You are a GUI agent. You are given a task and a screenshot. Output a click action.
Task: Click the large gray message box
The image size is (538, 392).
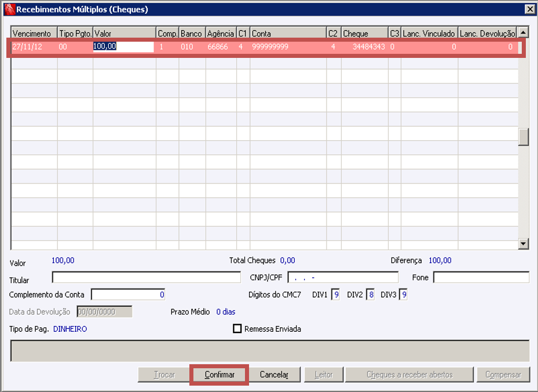click(270, 351)
